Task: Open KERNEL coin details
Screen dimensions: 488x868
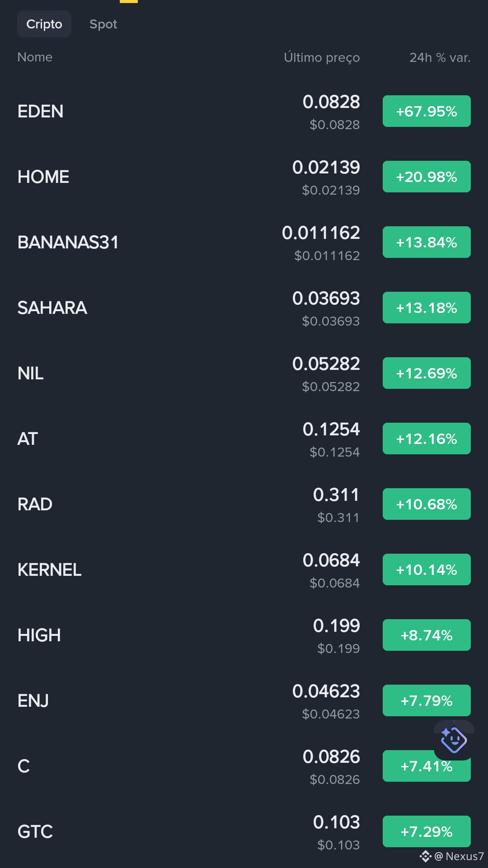Action: pos(244,570)
